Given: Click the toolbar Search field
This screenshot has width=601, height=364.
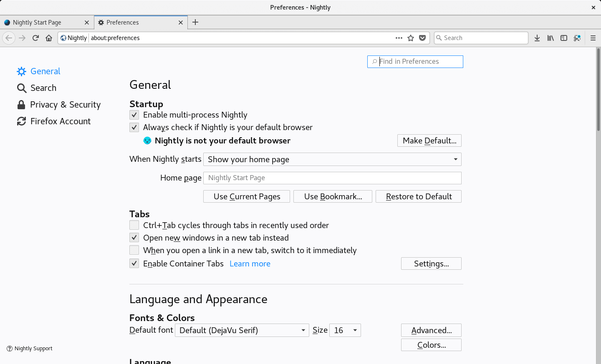Looking at the screenshot, I should (x=481, y=38).
